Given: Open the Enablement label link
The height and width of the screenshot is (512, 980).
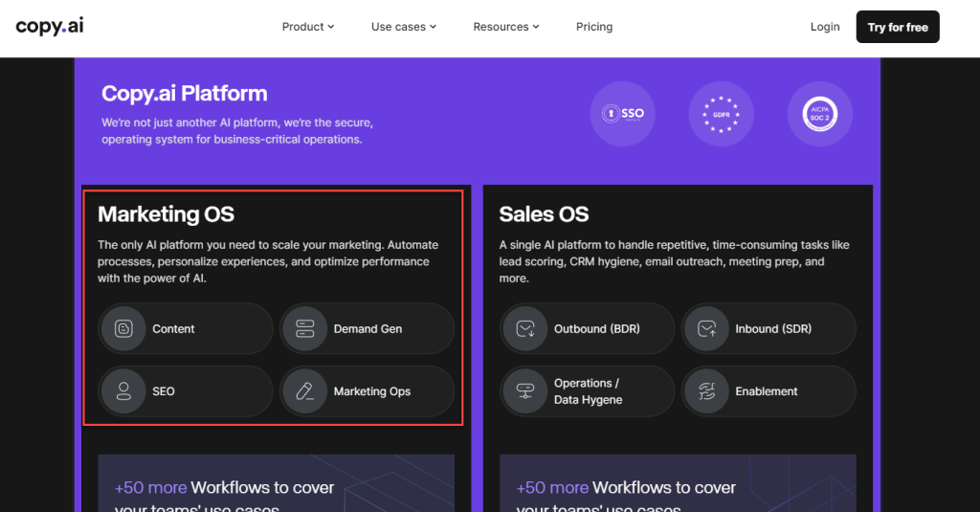Looking at the screenshot, I should (767, 391).
